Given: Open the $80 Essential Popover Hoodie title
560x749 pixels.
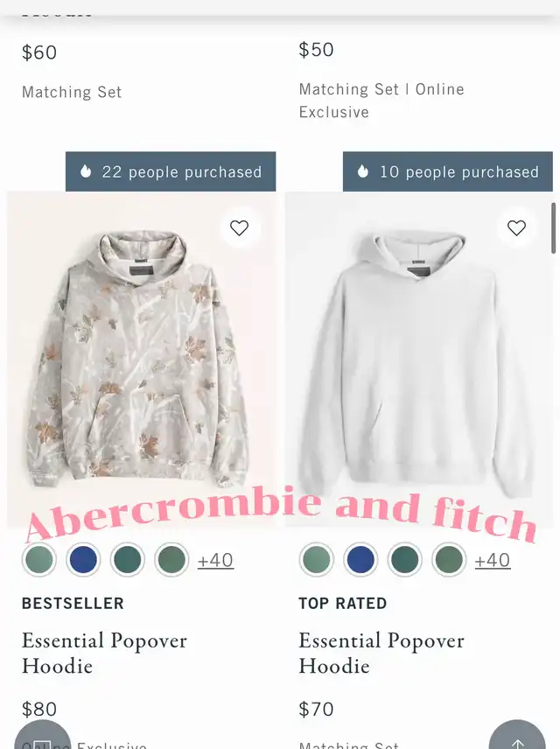Looking at the screenshot, I should point(104,653).
